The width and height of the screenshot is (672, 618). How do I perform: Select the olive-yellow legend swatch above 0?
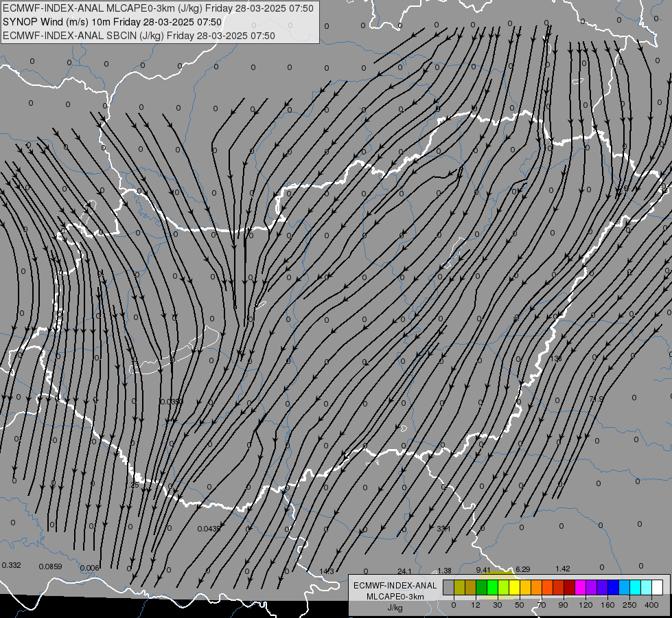[x=460, y=587]
